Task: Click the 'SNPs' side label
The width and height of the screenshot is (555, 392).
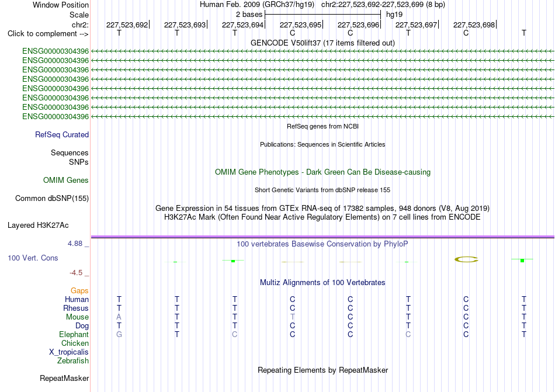Action: (79, 162)
